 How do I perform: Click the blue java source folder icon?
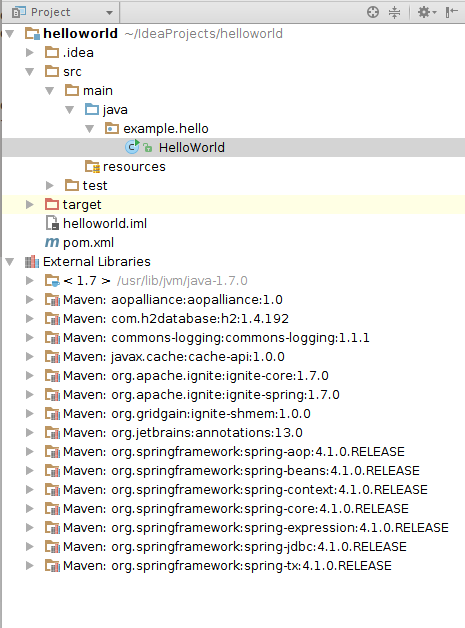(92, 110)
